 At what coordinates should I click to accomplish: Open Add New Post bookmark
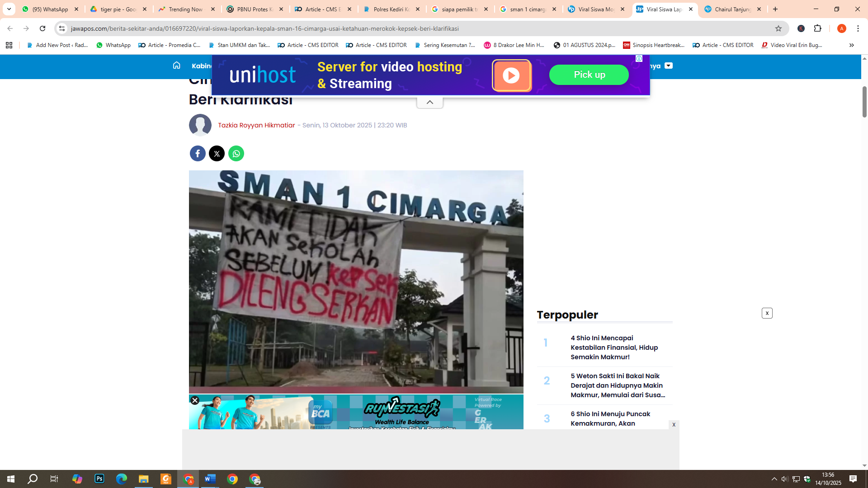pos(57,45)
